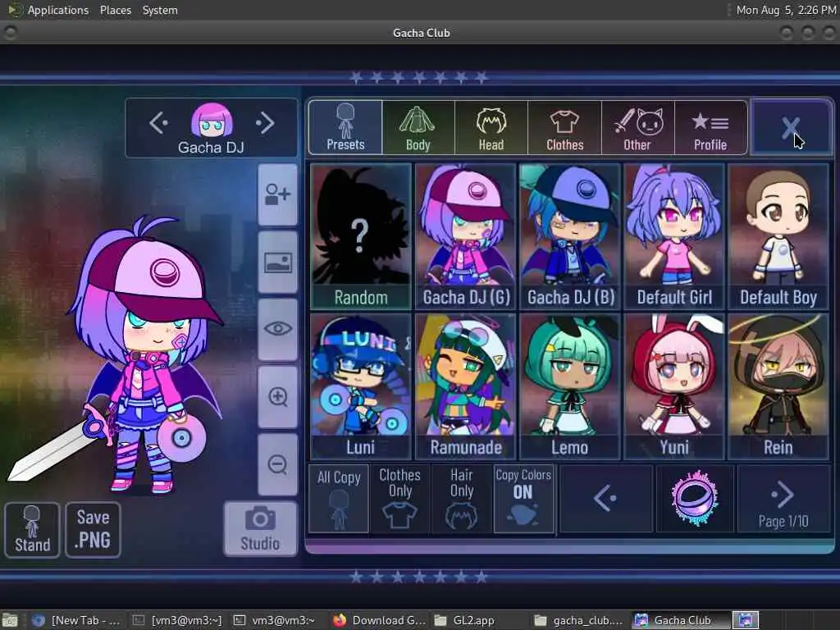Image resolution: width=840 pixels, height=630 pixels.
Task: Choose the Gacha DJ (G) preset
Action: (466, 236)
